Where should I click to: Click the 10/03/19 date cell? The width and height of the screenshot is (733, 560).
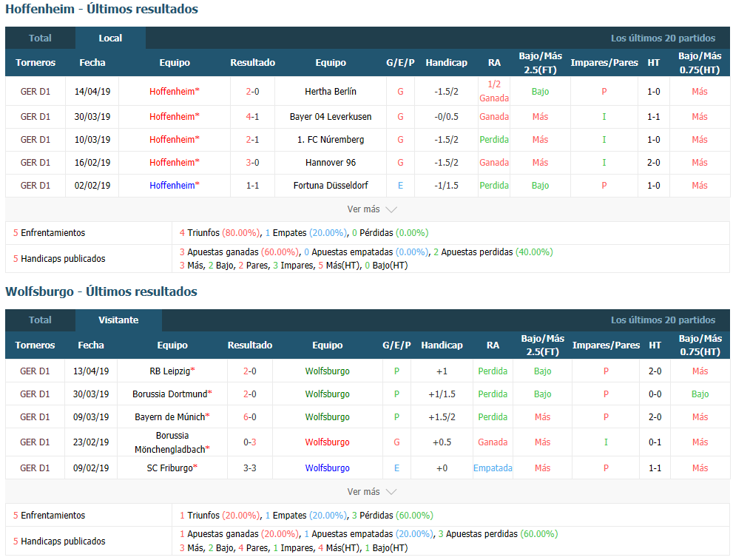point(92,140)
